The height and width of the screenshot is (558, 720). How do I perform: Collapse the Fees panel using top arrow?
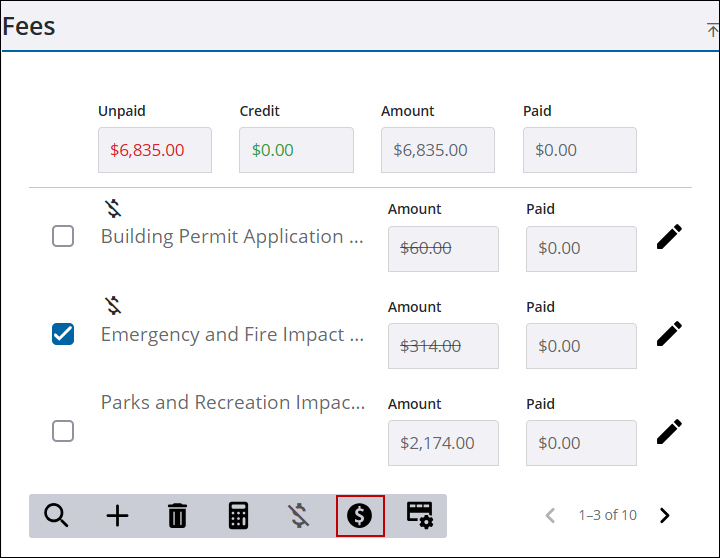pos(711,30)
